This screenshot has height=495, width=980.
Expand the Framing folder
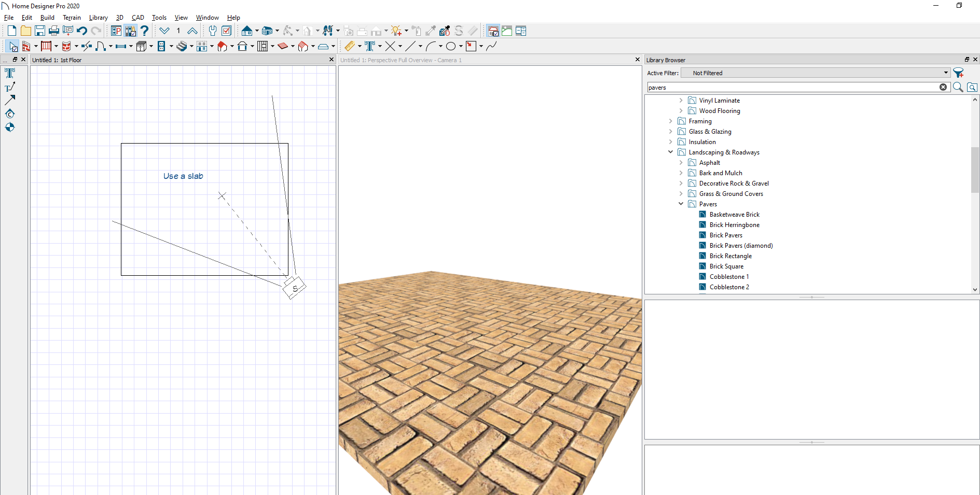(670, 121)
